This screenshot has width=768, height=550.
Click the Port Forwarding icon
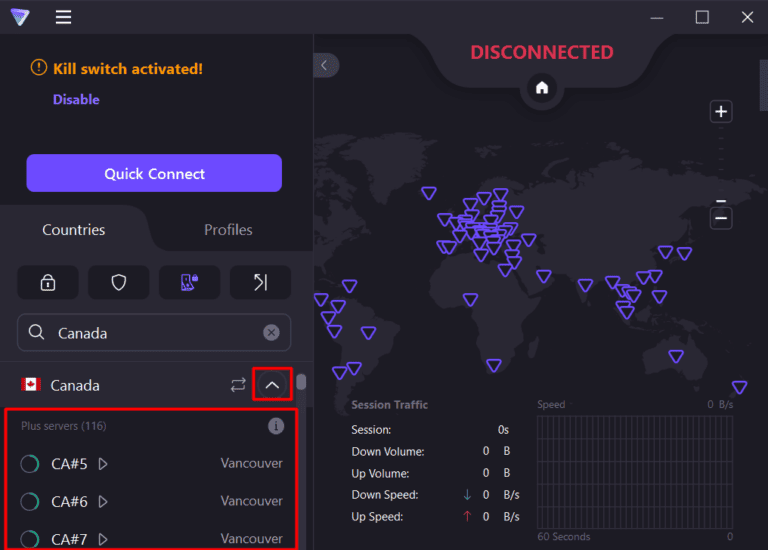(x=260, y=283)
